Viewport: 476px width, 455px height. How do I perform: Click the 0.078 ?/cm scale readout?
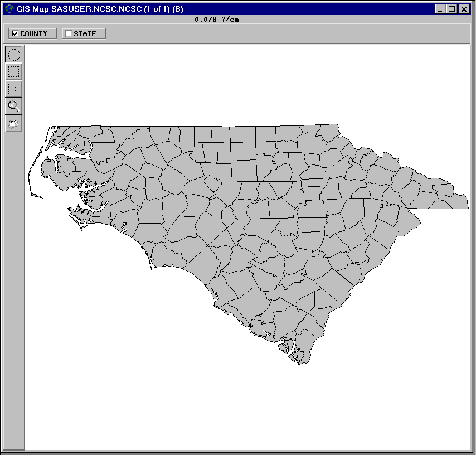217,19
